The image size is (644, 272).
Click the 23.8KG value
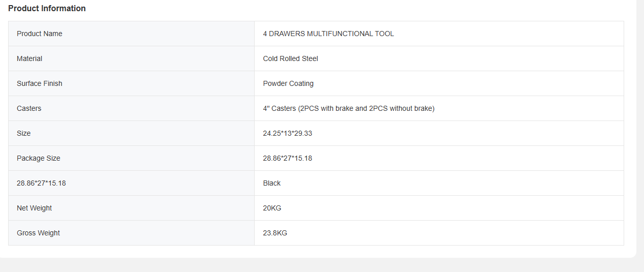275,233
